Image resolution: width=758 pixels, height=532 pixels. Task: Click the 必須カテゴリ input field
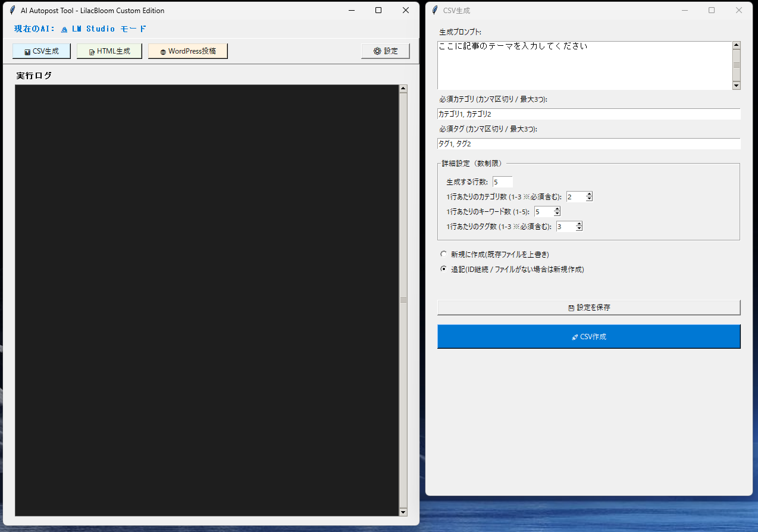click(x=588, y=114)
